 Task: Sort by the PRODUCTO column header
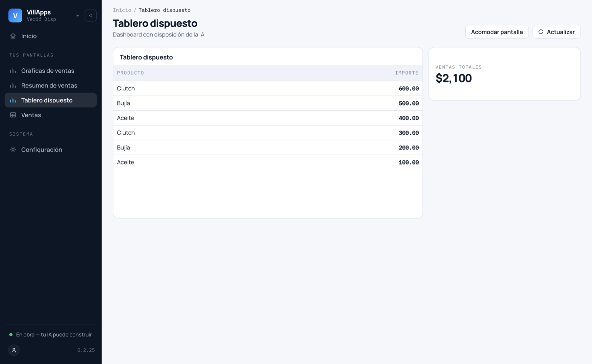pos(131,73)
